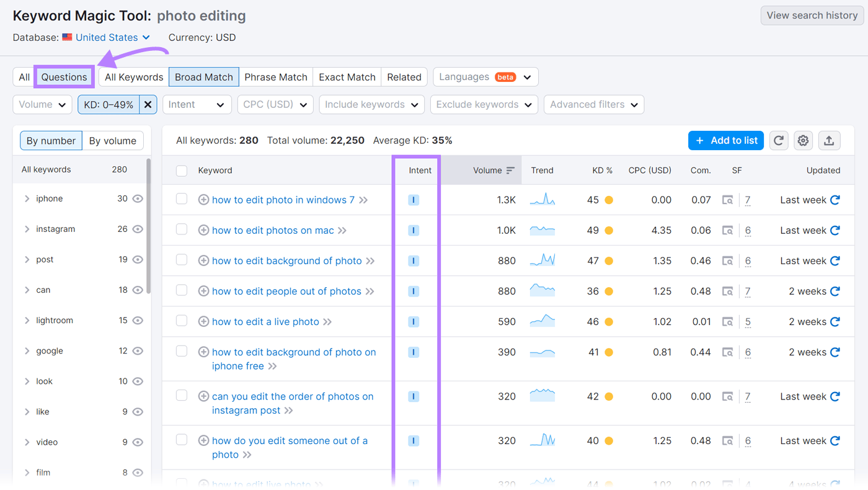
Task: Click the eye icon beside 'lightroom' group
Action: 137,320
